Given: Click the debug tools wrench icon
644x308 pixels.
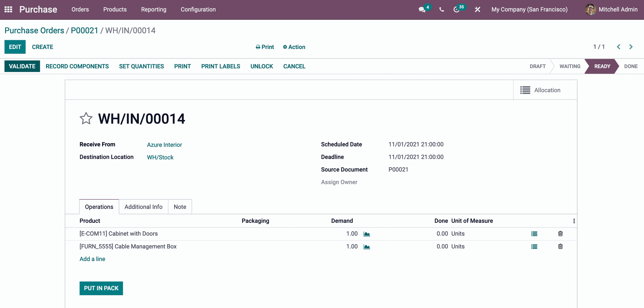Looking at the screenshot, I should click(478, 9).
